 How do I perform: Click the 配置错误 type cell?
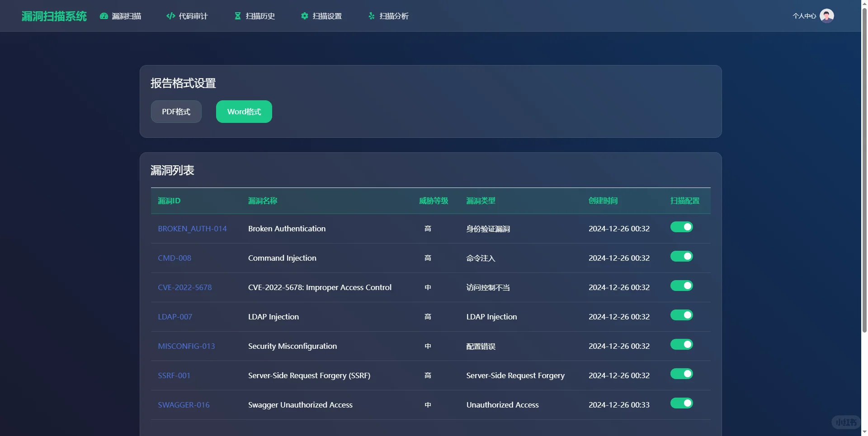click(x=481, y=346)
